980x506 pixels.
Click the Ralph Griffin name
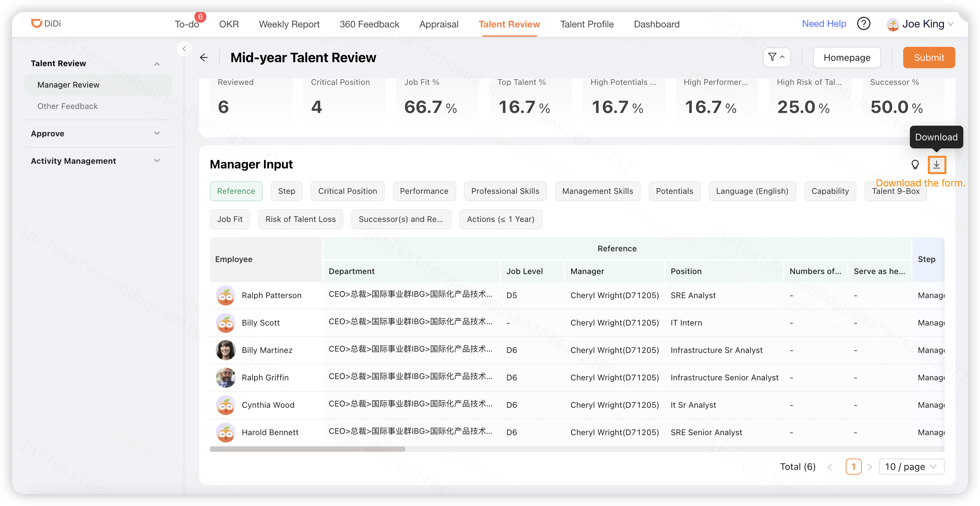(265, 378)
